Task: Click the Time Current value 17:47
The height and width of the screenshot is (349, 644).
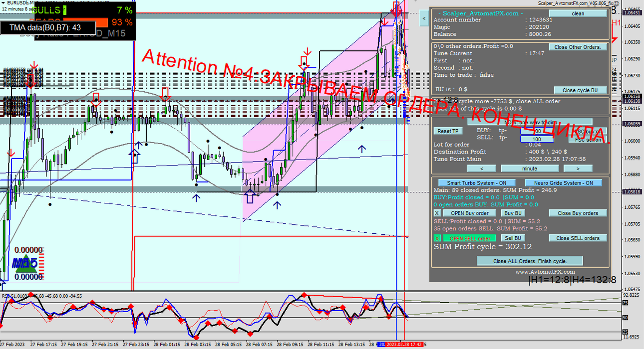Action: click(536, 53)
